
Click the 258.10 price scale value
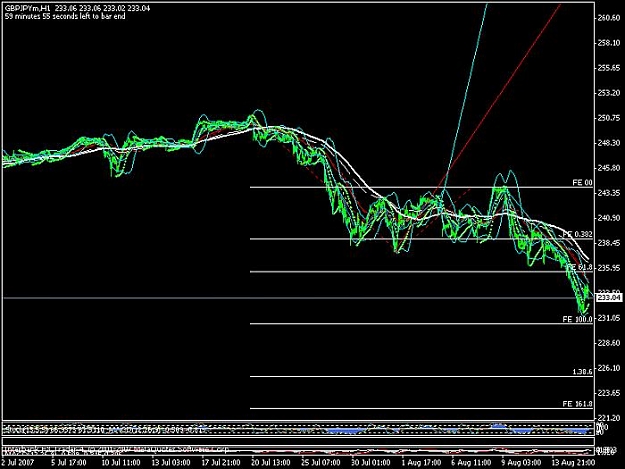[x=609, y=43]
